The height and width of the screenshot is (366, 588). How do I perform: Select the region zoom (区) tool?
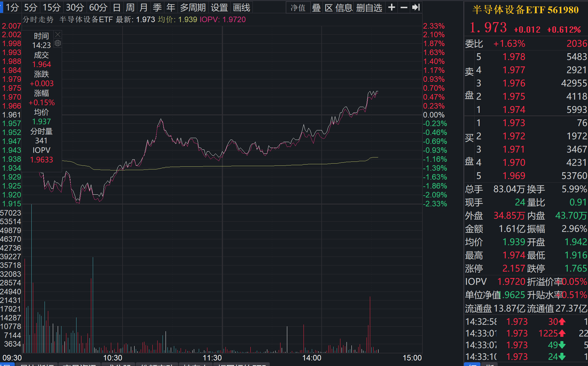329,7
